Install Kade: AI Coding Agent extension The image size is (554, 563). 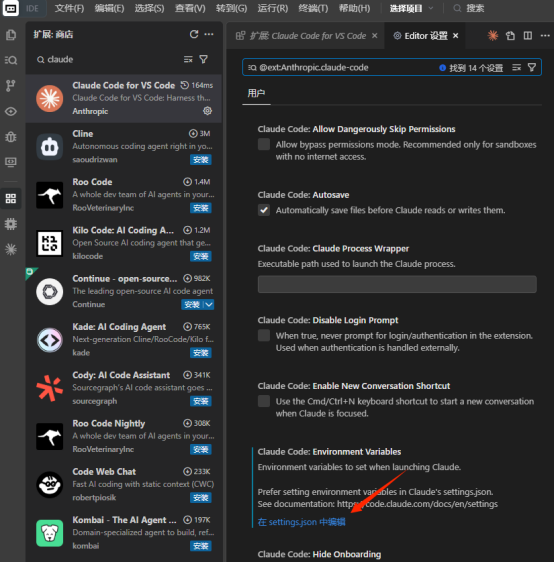click(x=201, y=353)
